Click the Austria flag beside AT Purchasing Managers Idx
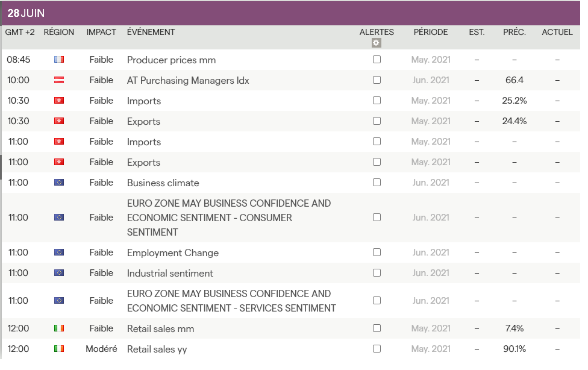The width and height of the screenshot is (588, 370). point(59,80)
